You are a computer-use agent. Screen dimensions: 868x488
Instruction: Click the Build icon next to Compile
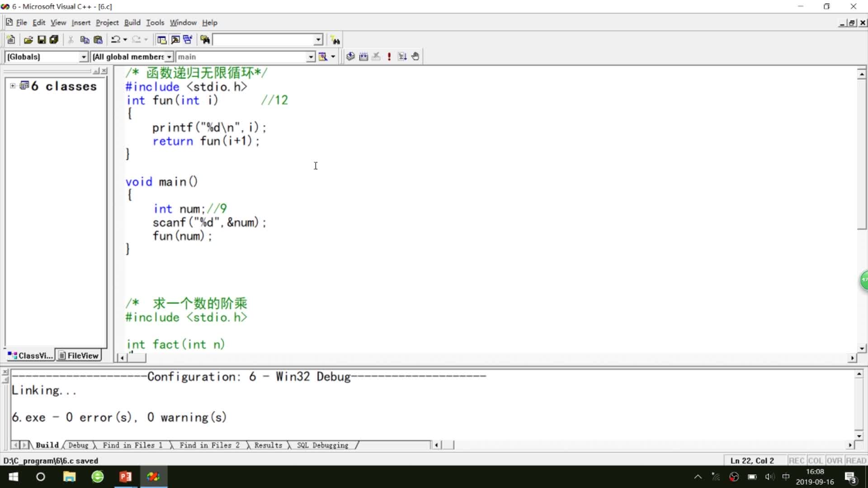[x=363, y=56]
